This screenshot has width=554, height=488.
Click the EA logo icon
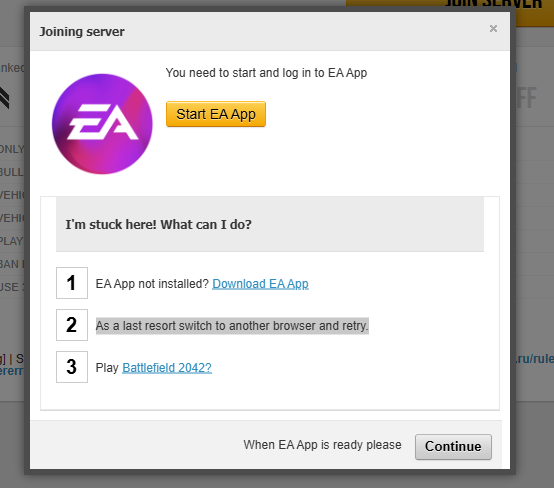[102, 124]
